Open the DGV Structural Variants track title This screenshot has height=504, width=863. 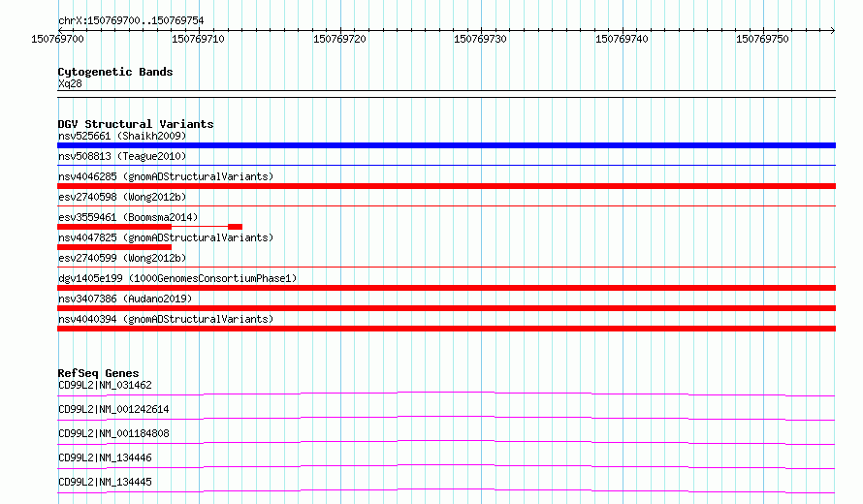point(136,124)
